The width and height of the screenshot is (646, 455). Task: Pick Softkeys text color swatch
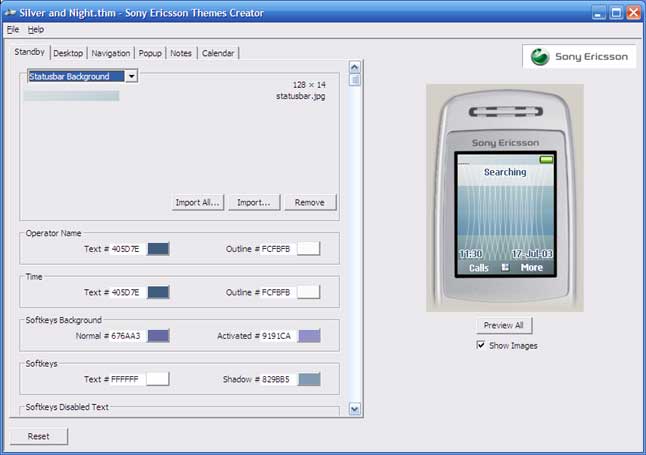click(x=158, y=379)
